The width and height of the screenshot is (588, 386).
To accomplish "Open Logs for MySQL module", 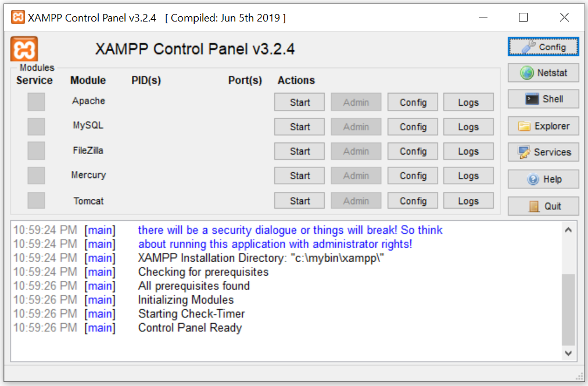I will (x=468, y=127).
